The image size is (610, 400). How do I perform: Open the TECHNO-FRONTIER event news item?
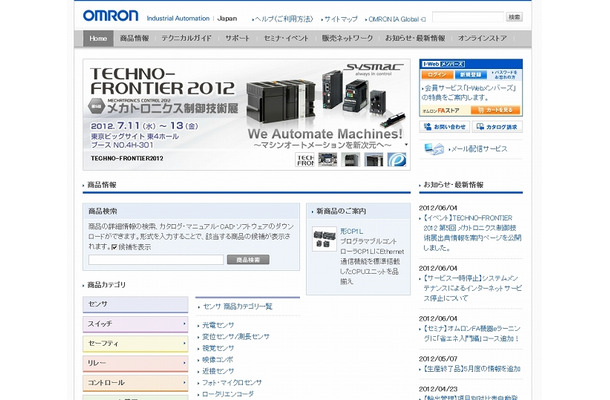[x=472, y=233]
